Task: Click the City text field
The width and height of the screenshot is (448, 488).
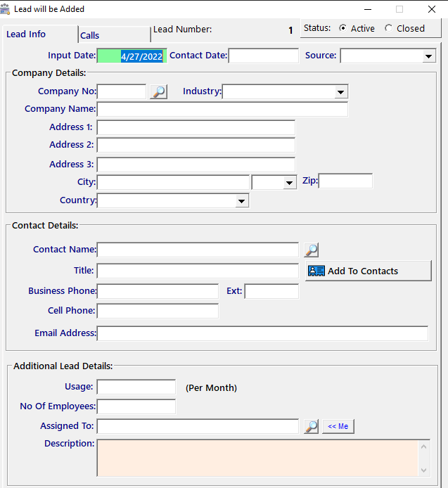Action: pos(173,182)
